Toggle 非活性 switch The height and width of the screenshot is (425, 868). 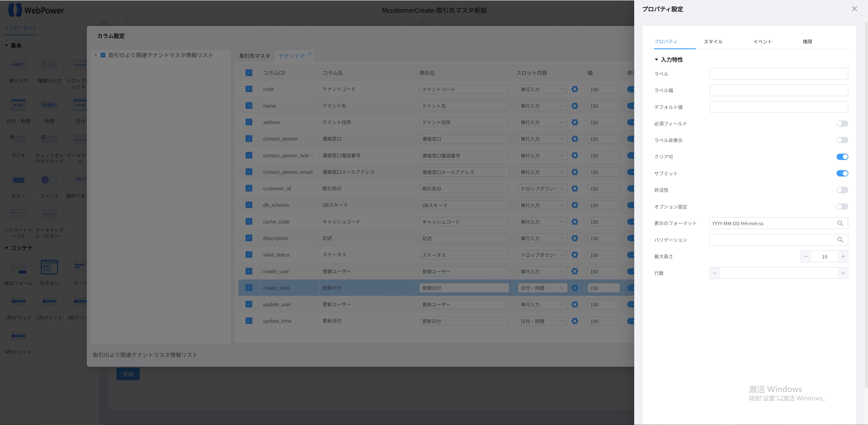coord(842,190)
